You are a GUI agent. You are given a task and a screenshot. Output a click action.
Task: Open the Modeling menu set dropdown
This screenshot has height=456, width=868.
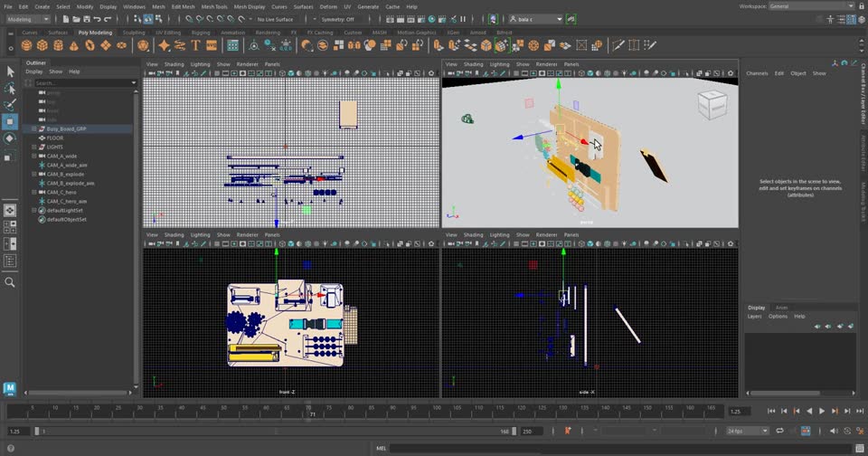28,19
